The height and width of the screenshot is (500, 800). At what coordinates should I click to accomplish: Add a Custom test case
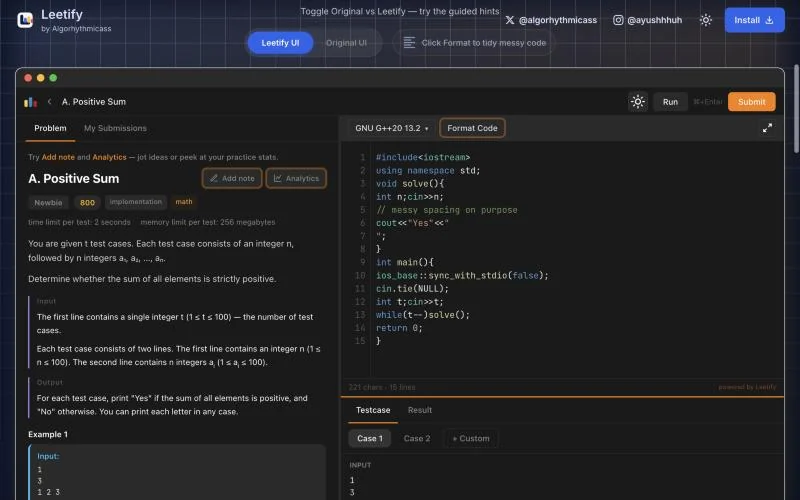pyautogui.click(x=471, y=438)
